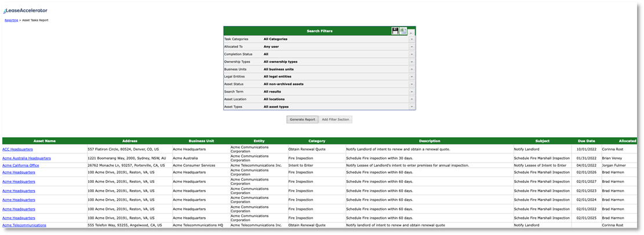Click the Search Filters panel title
Viewport: 644px width, 235px height.
pyautogui.click(x=319, y=31)
